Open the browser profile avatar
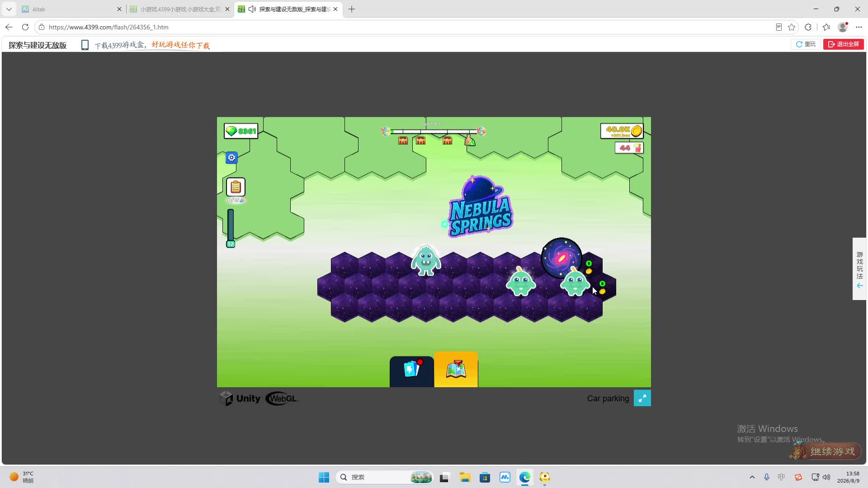This screenshot has width=868, height=488. 843,27
